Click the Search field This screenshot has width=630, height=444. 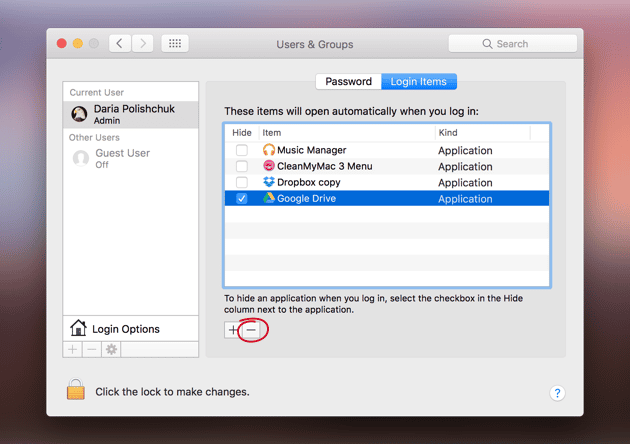[513, 43]
